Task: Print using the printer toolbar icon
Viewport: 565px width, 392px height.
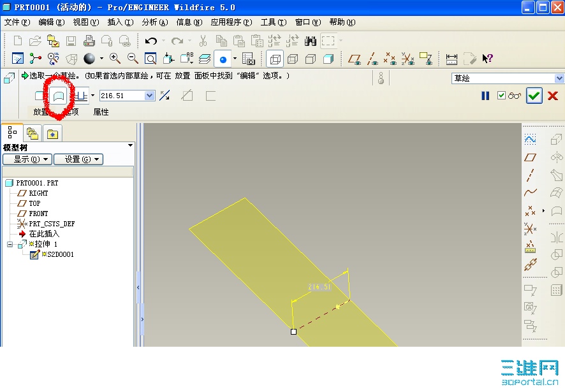Action: pos(89,41)
